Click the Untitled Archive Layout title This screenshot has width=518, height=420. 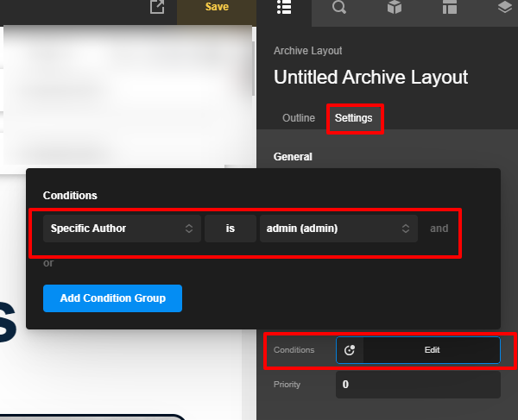click(370, 78)
